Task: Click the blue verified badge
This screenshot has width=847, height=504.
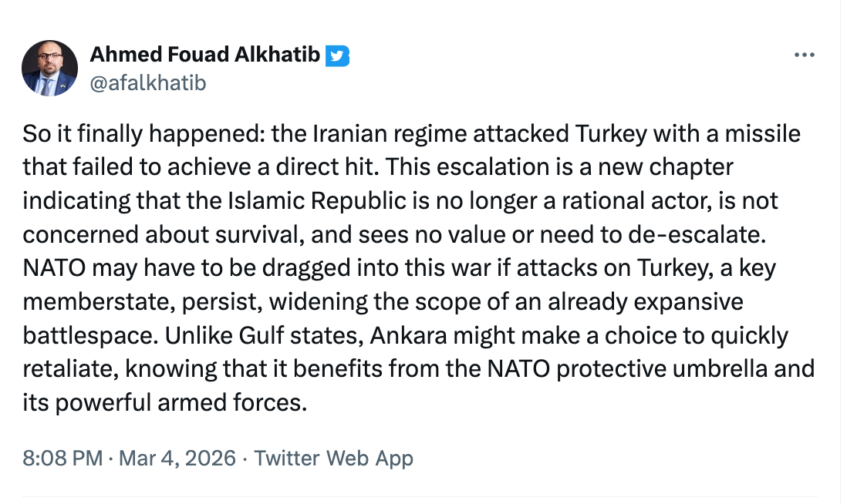Action: [x=337, y=55]
